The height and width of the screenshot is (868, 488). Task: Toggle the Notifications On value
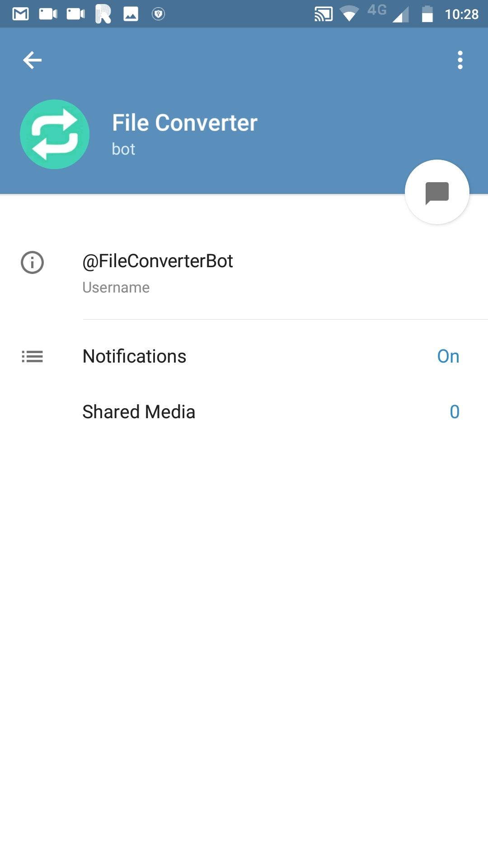(448, 357)
